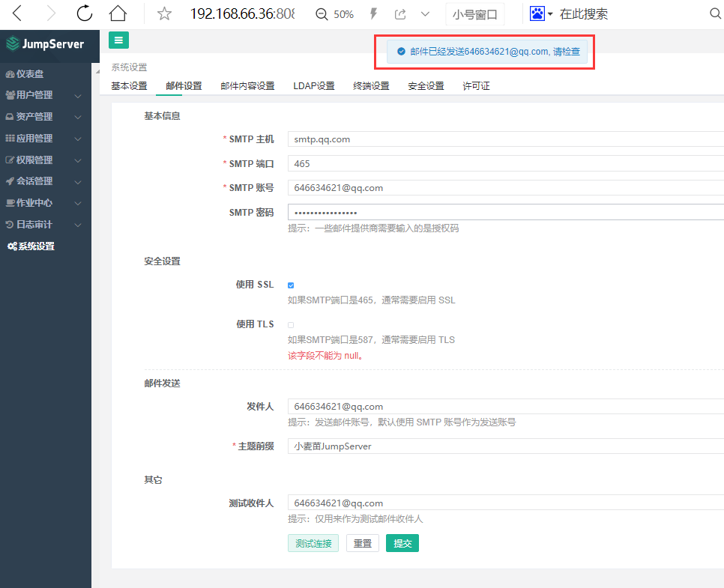Click the Baidu paw search engine icon
Screen dimensions: 724x588
[x=537, y=13]
